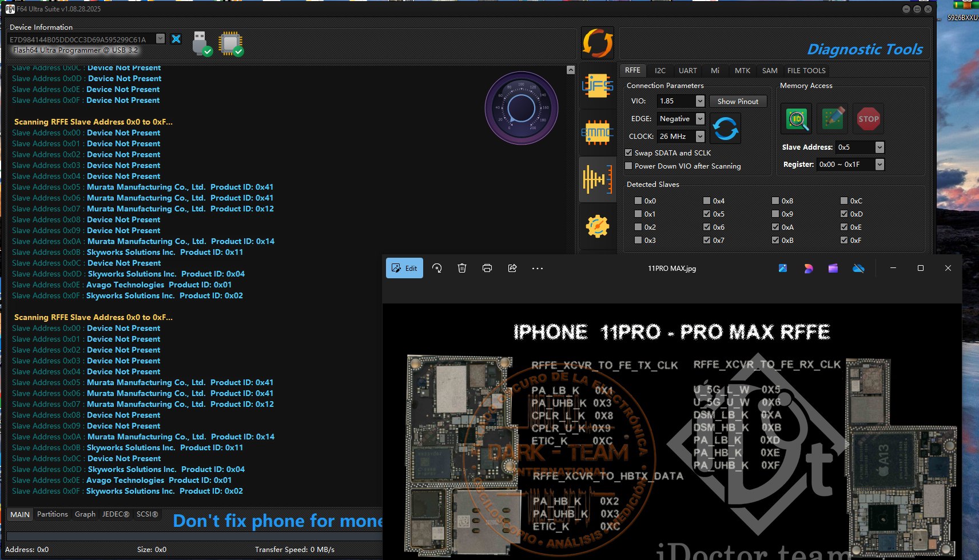Screen dimensions: 979x560
Task: Click the F64 app icon in the title bar
Action: point(10,9)
